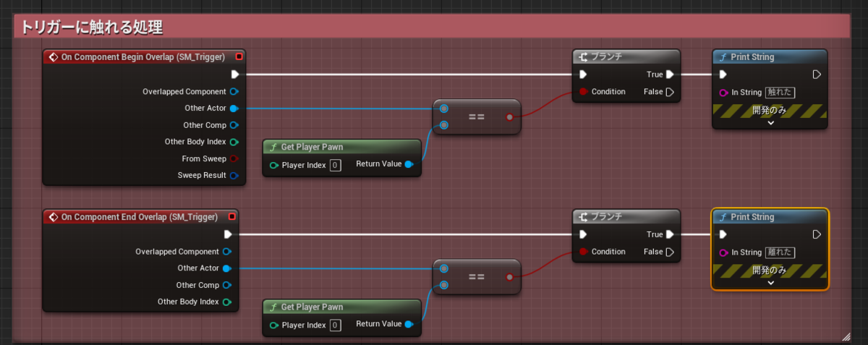The height and width of the screenshot is (345, 868).
Task: Select lower ブランチ node header
Action: click(x=626, y=216)
